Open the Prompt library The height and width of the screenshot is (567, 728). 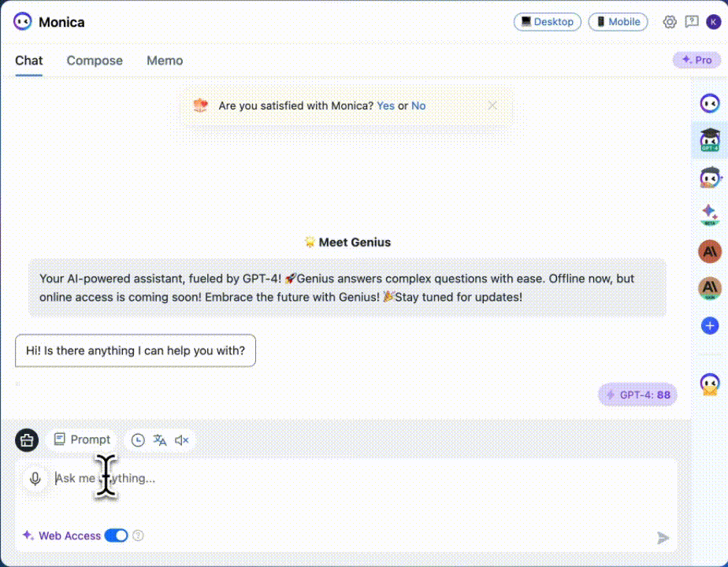[82, 439]
